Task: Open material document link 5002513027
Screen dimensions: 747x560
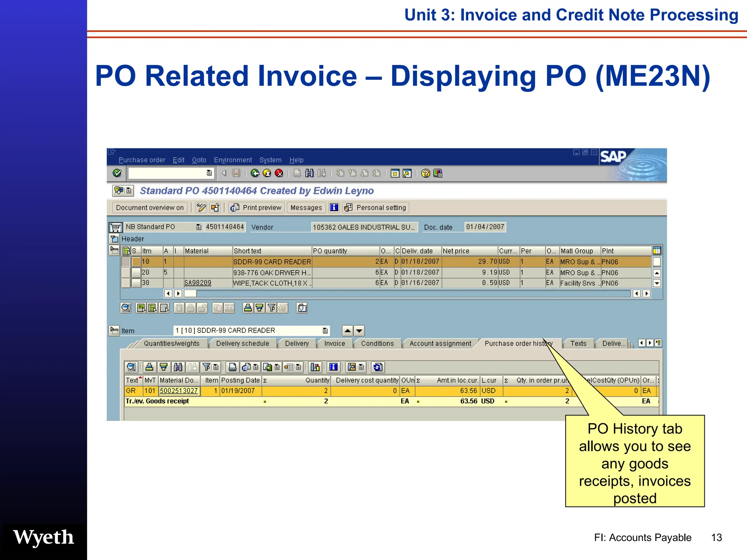Action: coord(179,391)
